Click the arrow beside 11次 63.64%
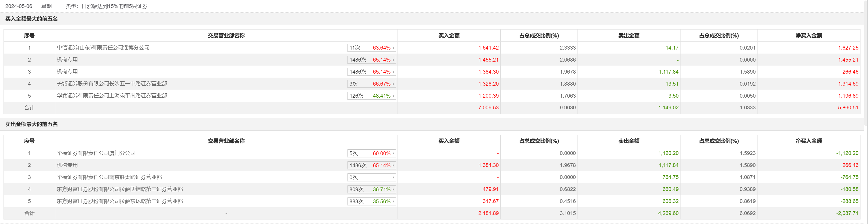Viewport: 868px width, 224px height. pyautogui.click(x=393, y=48)
